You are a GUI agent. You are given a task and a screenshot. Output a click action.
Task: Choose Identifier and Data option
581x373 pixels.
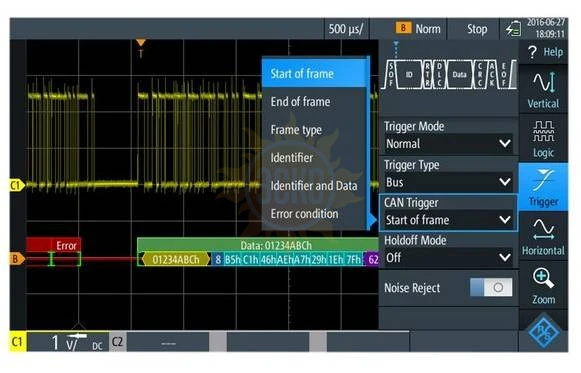pos(314,186)
